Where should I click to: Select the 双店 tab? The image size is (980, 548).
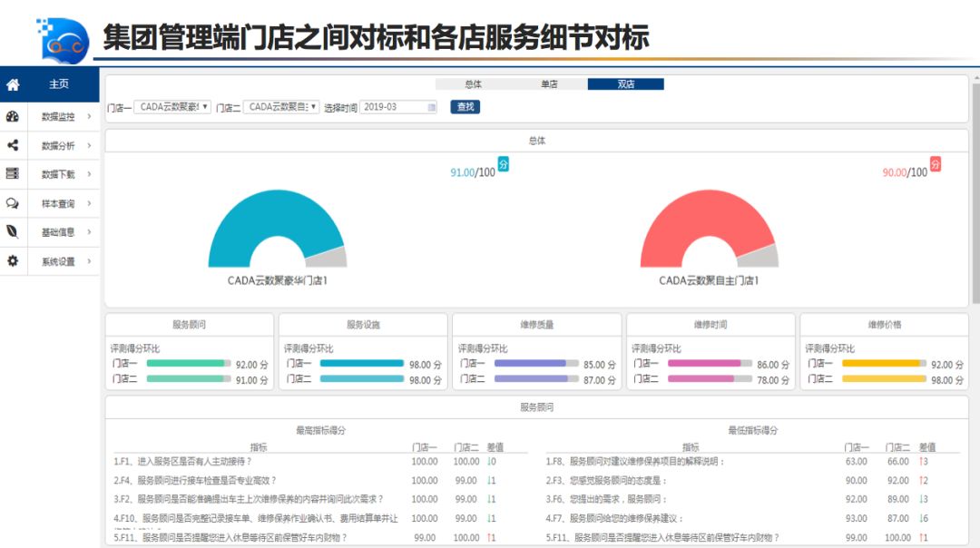pos(625,84)
